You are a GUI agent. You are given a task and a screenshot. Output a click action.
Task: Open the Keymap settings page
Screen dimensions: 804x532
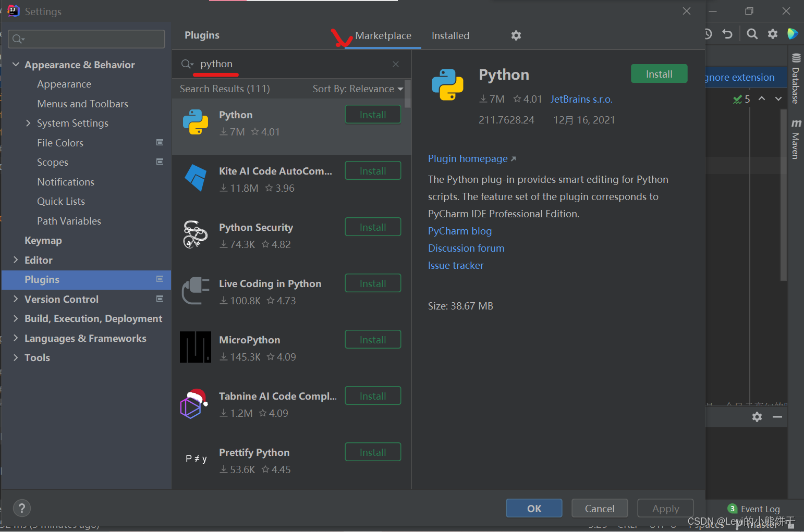coord(43,240)
